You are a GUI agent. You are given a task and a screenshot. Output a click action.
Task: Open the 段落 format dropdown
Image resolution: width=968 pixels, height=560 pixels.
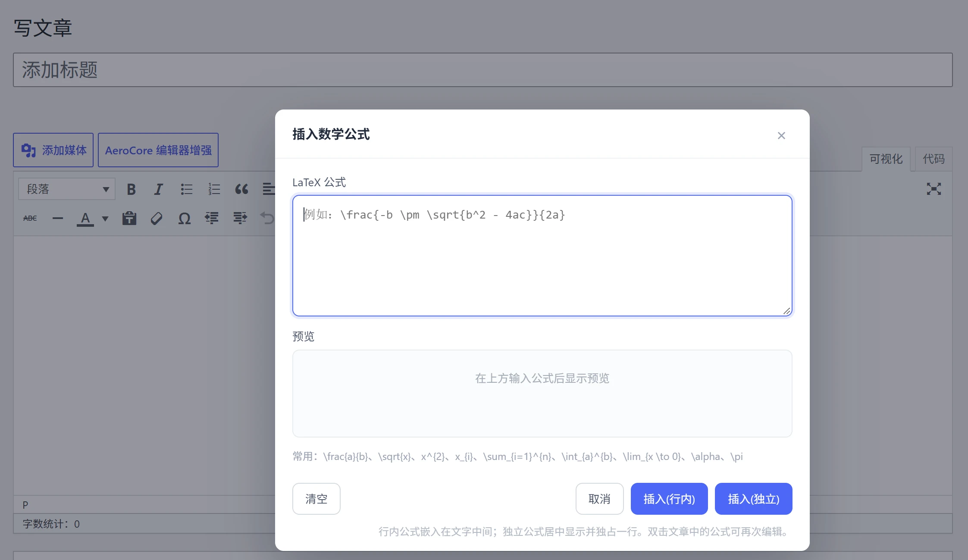[67, 189]
